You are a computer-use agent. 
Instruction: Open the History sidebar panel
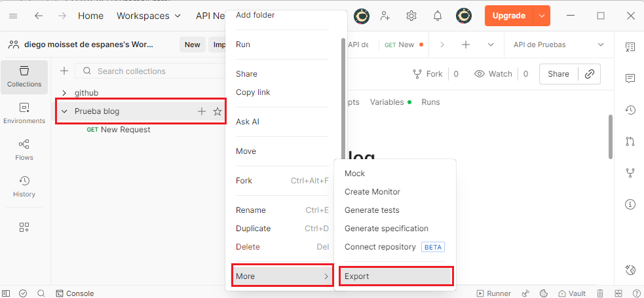tap(24, 187)
